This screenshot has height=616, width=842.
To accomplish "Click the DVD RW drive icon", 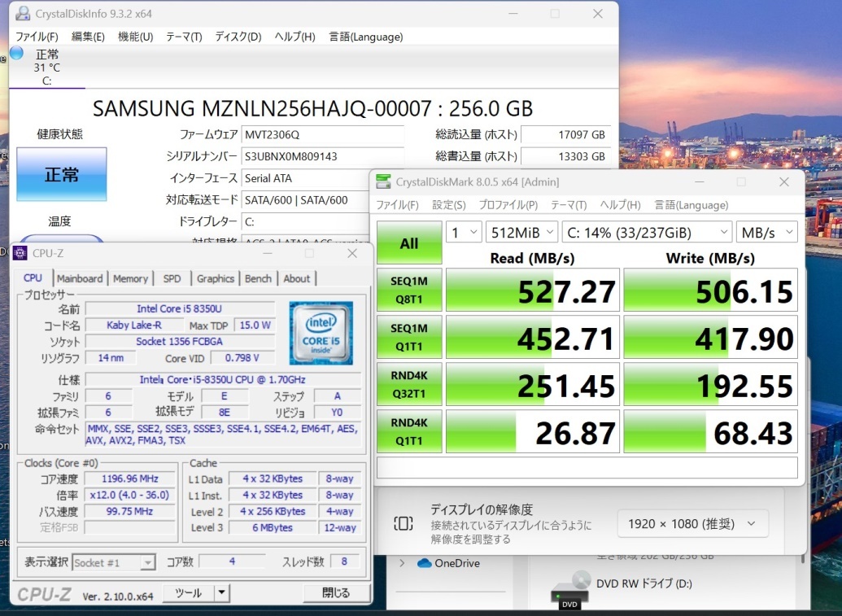I will [x=569, y=591].
